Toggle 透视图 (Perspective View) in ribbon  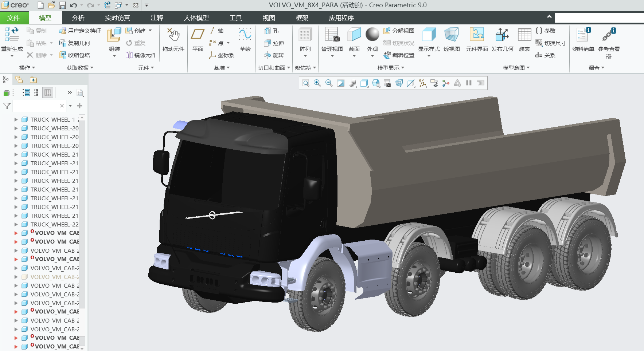click(452, 39)
